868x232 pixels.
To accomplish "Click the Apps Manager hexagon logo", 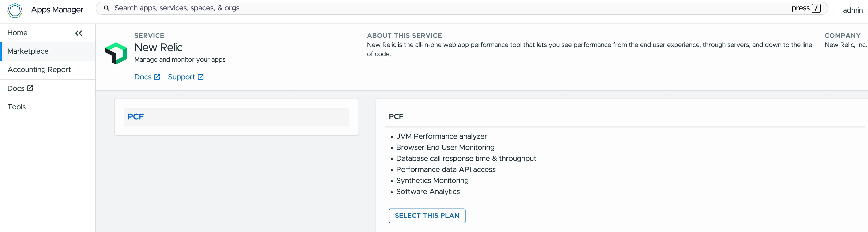I will point(15,10).
